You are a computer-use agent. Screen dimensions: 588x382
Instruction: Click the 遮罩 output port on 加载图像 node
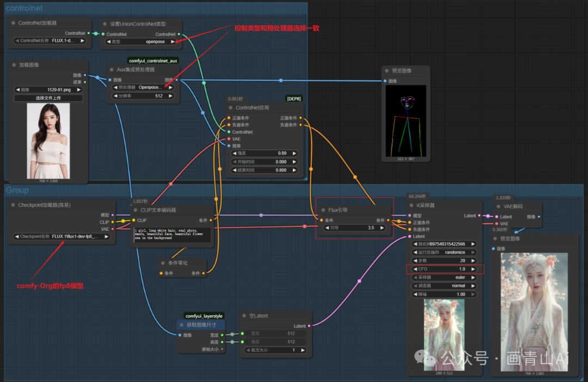85,82
